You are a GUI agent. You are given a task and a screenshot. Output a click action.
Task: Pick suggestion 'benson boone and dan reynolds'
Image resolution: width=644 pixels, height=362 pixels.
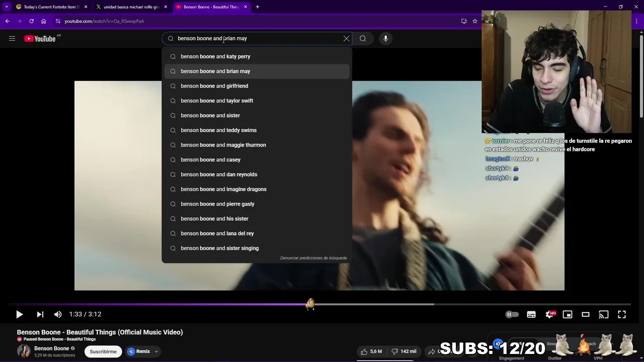257,174
